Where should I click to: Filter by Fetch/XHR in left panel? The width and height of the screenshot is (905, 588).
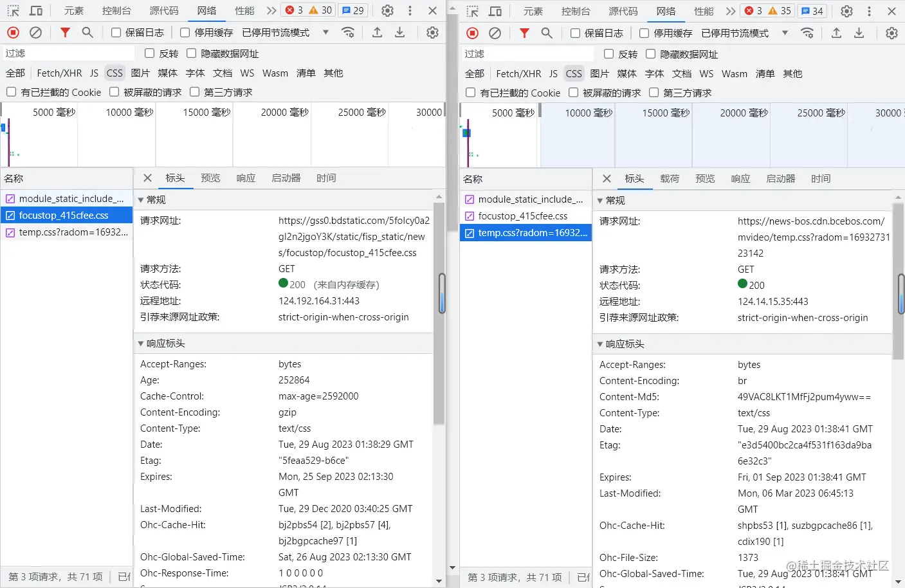tap(59, 73)
